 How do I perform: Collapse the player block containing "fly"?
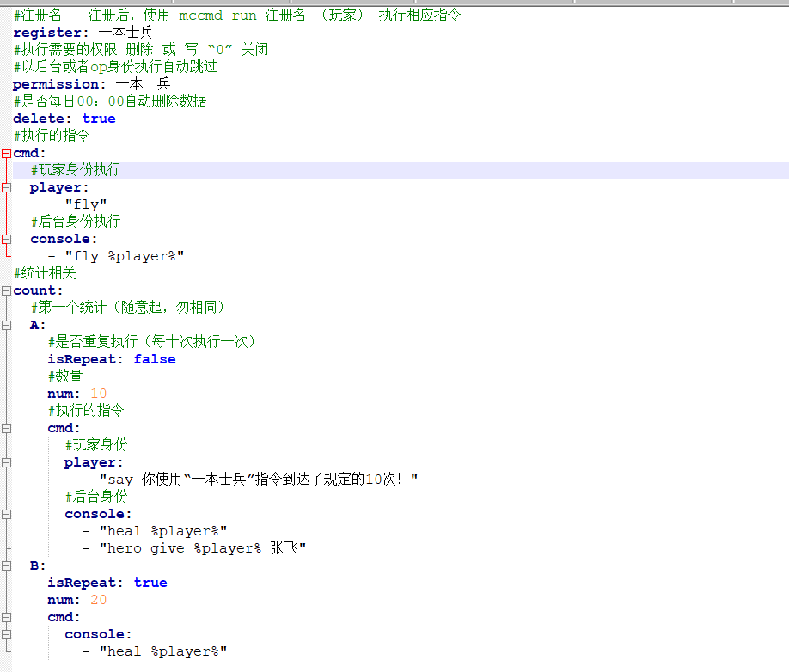coord(6,187)
